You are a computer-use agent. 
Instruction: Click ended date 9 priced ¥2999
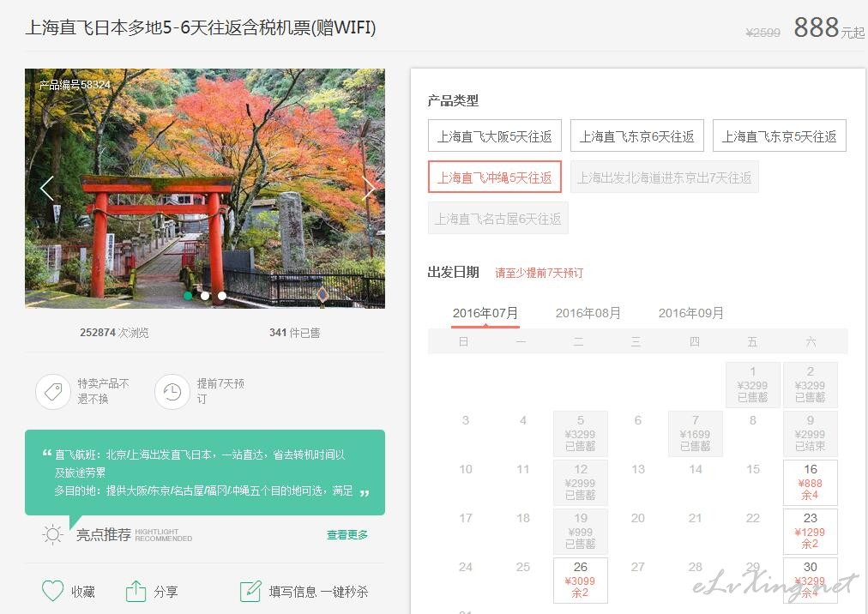tap(810, 434)
